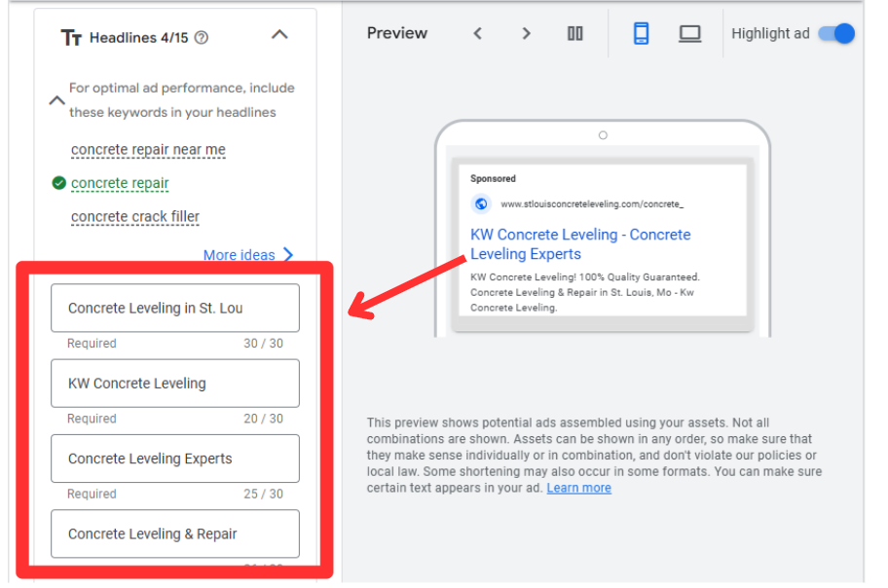Click the Headlines text-format icon

point(71,38)
